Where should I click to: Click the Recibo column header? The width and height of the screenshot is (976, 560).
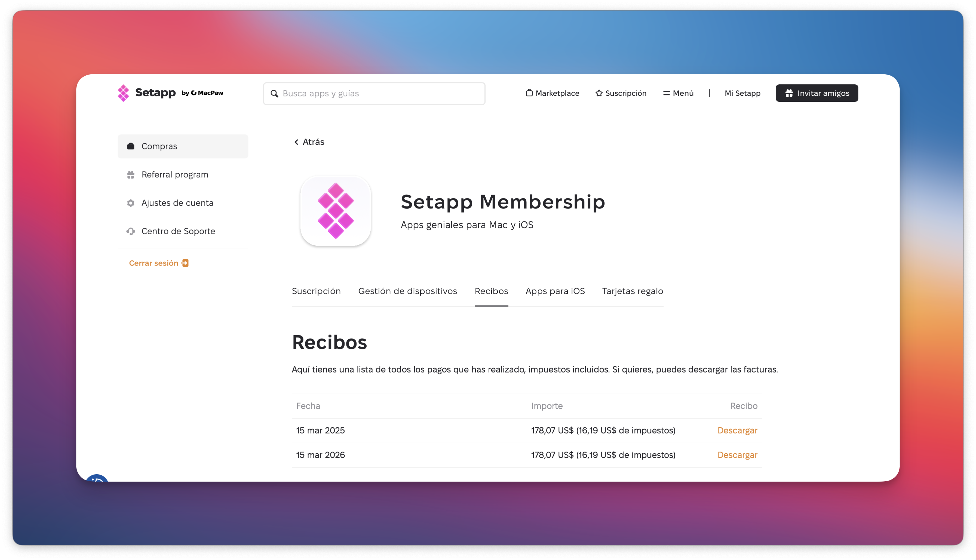(744, 406)
